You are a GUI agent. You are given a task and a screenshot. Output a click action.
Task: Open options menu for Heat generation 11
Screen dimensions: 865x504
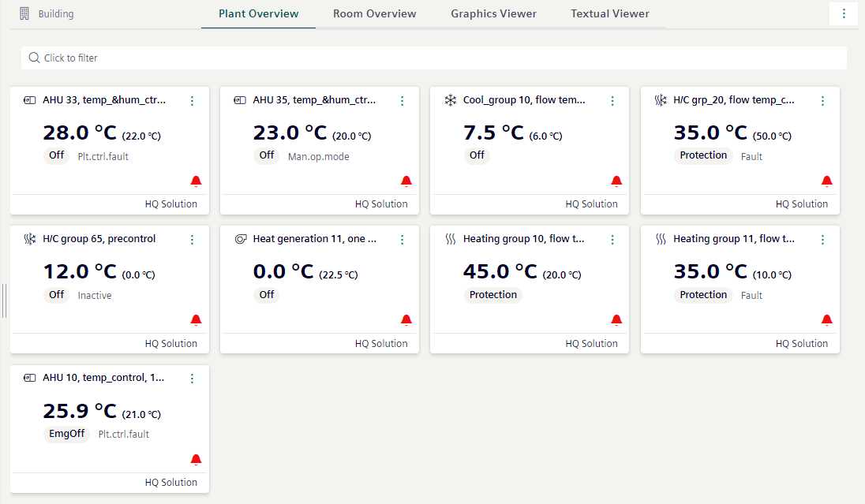[x=402, y=240]
